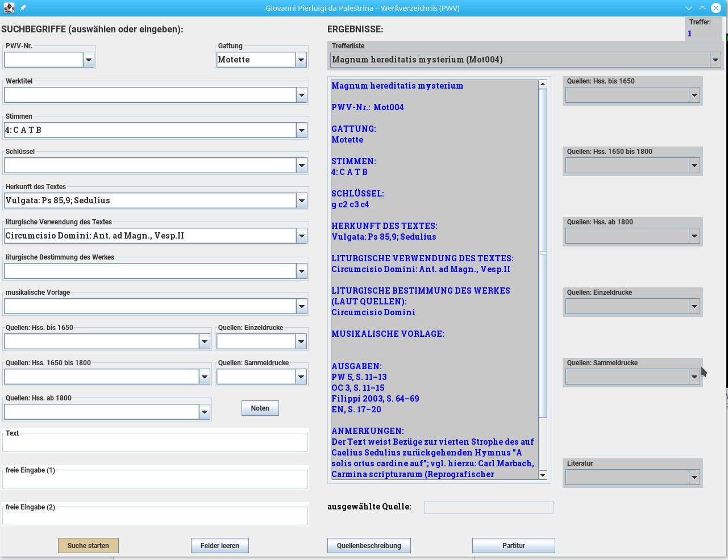Click the Partitur button
Image resolution: width=728 pixels, height=560 pixels.
coord(514,545)
